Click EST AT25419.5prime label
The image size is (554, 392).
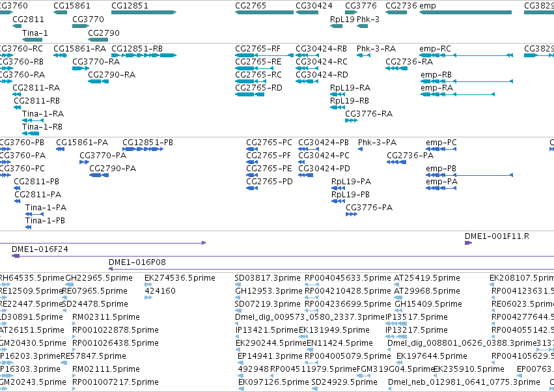(427, 278)
